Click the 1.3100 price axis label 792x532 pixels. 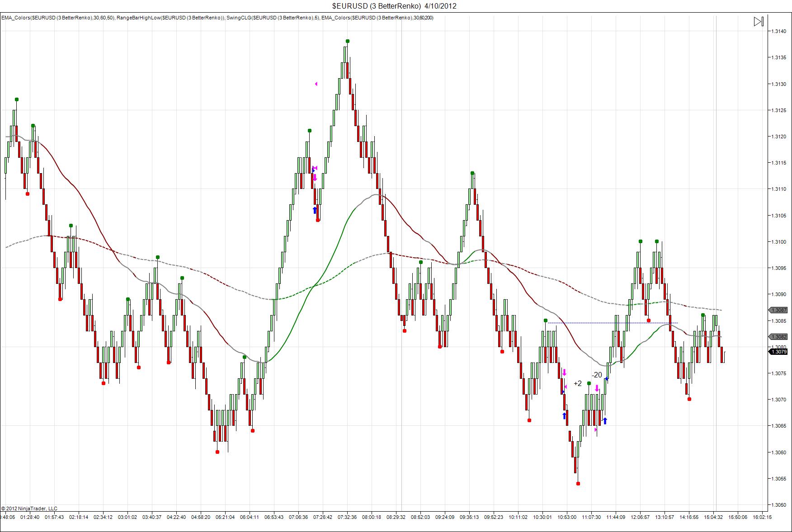coord(778,242)
